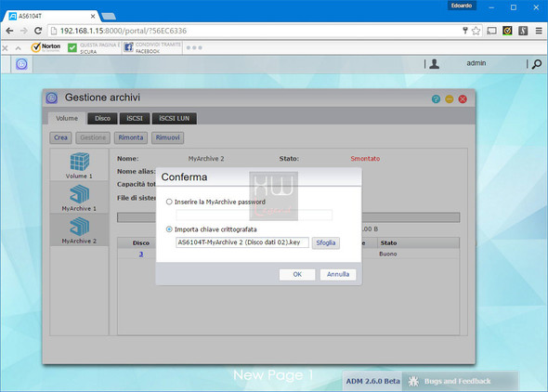The image size is (548, 392).
Task: Select Inserire la MyArchive password option
Action: 169,202
